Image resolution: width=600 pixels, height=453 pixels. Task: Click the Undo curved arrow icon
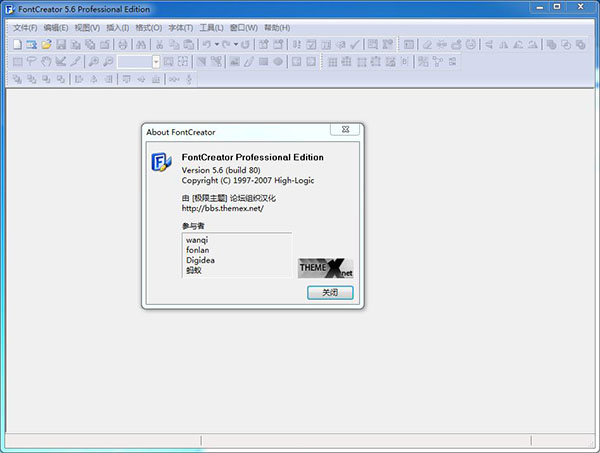click(x=207, y=44)
